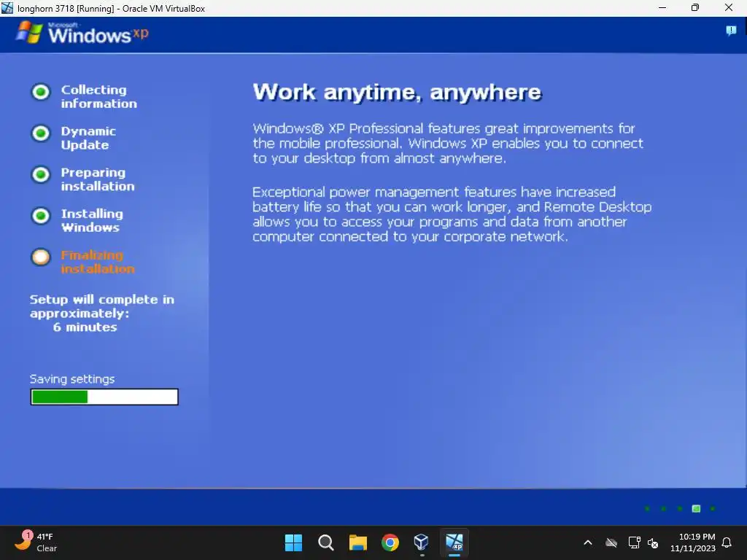Click the Dynamic Update step indicator
This screenshot has width=747, height=560.
41,133
